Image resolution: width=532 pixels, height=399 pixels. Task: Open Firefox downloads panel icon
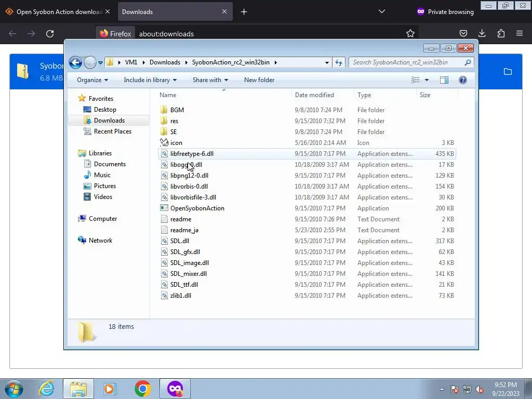point(482,33)
